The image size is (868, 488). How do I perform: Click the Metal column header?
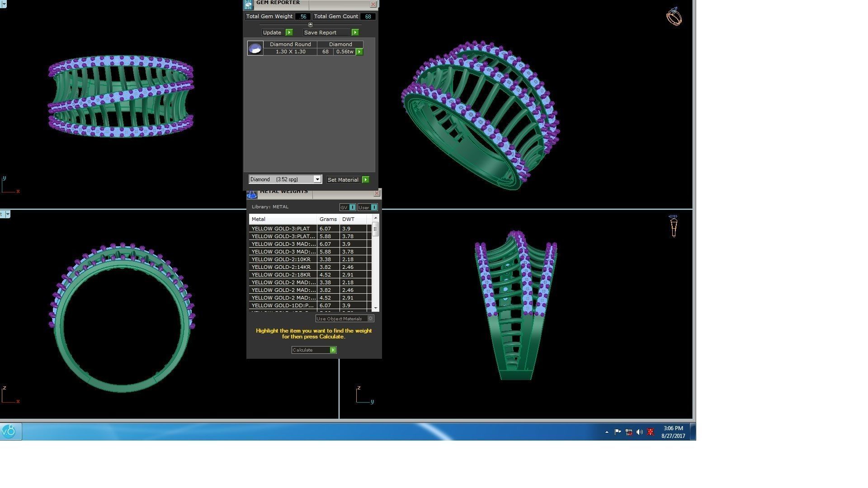click(x=283, y=219)
